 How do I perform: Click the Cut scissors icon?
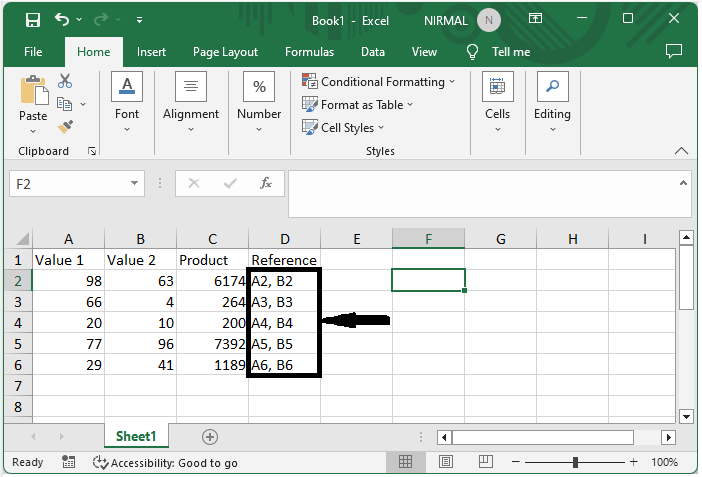[x=65, y=81]
